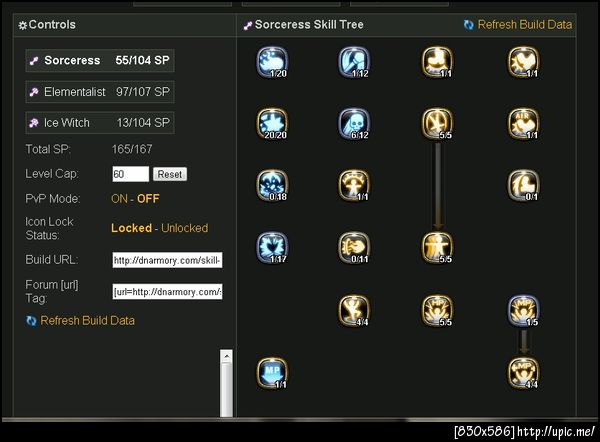The height and width of the screenshot is (442, 600).
Task: Click the blue MP skill showing 1/5
Action: point(524,310)
